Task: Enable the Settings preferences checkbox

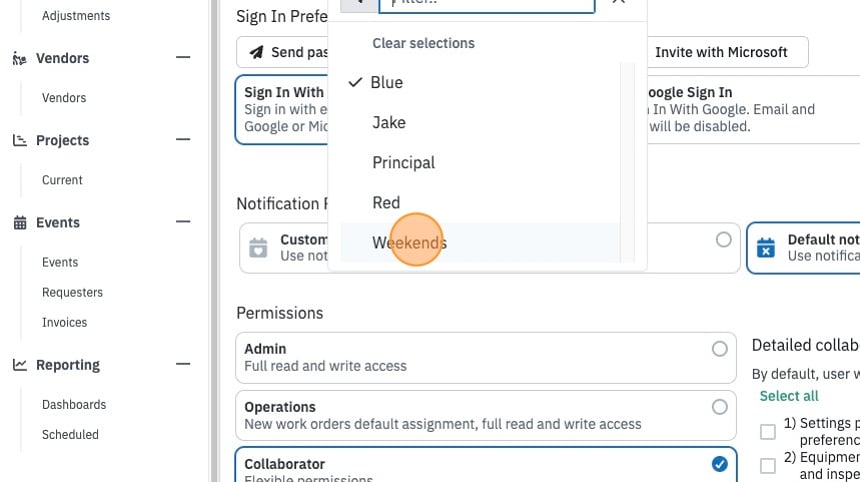Action: (x=768, y=432)
